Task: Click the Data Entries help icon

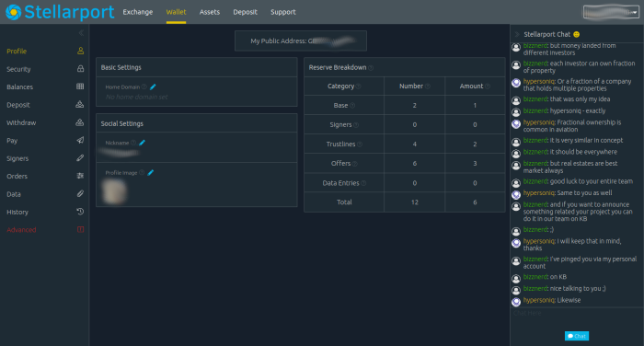Action: click(x=363, y=183)
